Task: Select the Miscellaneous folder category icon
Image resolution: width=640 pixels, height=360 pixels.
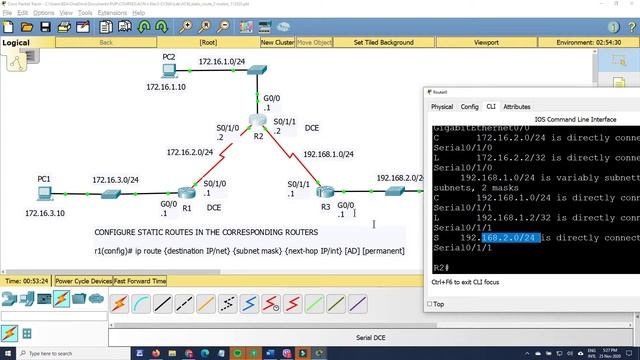Action: [x=79, y=299]
